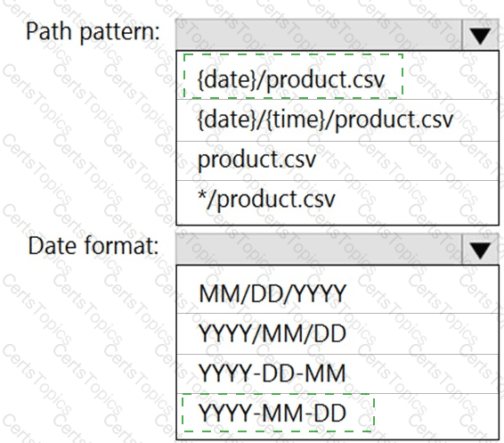
Task: Choose {date}/{time}/product.csv option
Action: (x=337, y=120)
